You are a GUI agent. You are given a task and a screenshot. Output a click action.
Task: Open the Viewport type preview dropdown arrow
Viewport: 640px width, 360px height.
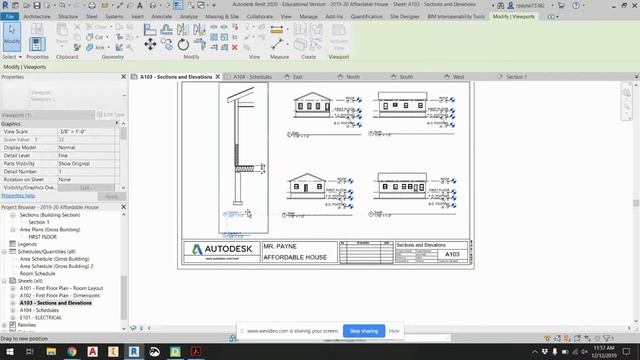pos(124,96)
